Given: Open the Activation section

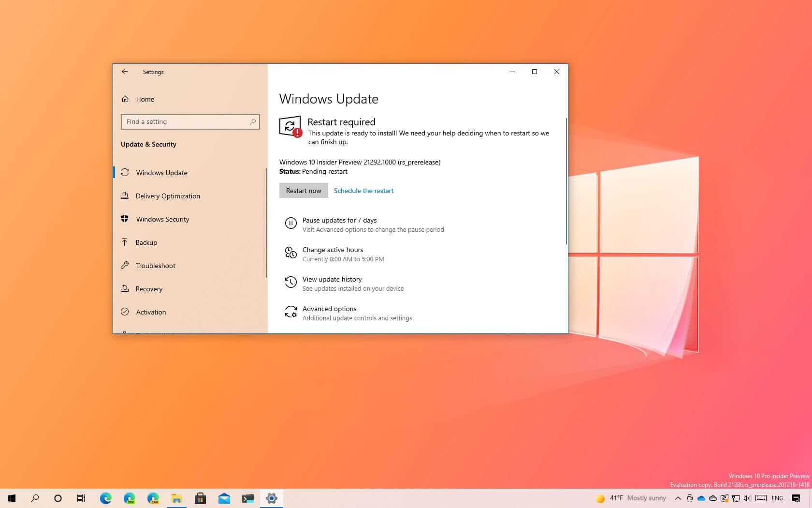Looking at the screenshot, I should (x=150, y=312).
